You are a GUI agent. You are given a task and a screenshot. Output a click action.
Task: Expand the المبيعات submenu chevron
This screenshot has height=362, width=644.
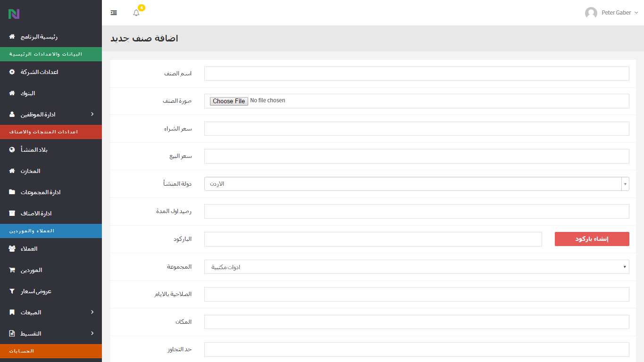pyautogui.click(x=92, y=312)
